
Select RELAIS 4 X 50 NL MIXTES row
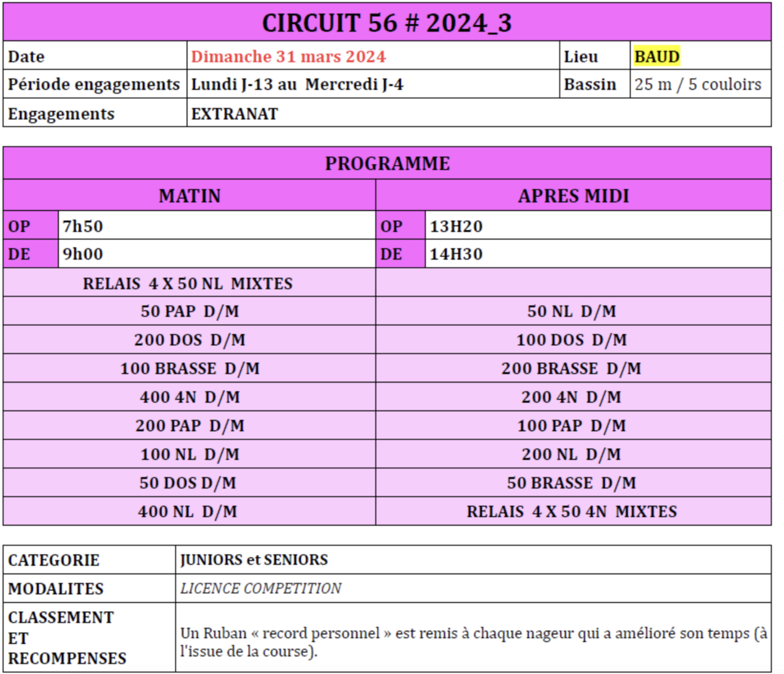coord(188,284)
